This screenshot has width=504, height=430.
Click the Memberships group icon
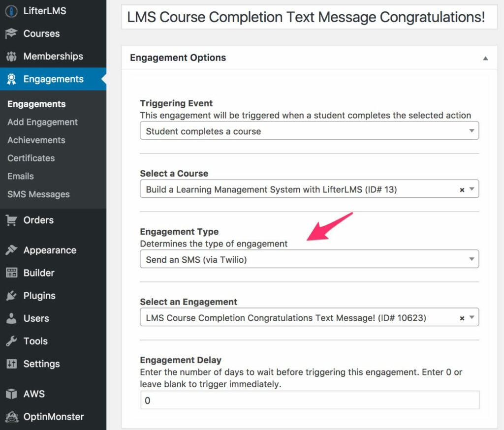[x=12, y=57]
